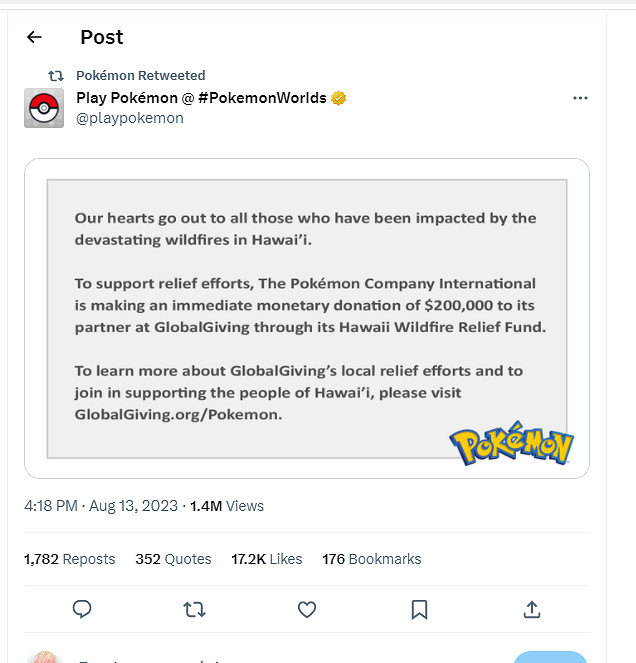The width and height of the screenshot is (636, 663).
Task: Click the small retweet icon beside Pokémon Retweeted
Action: [57, 76]
